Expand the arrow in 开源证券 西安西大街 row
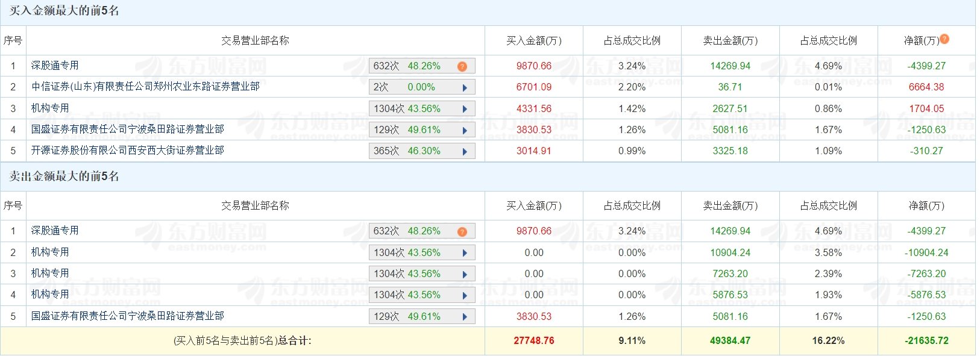The image size is (980, 356). 465,151
